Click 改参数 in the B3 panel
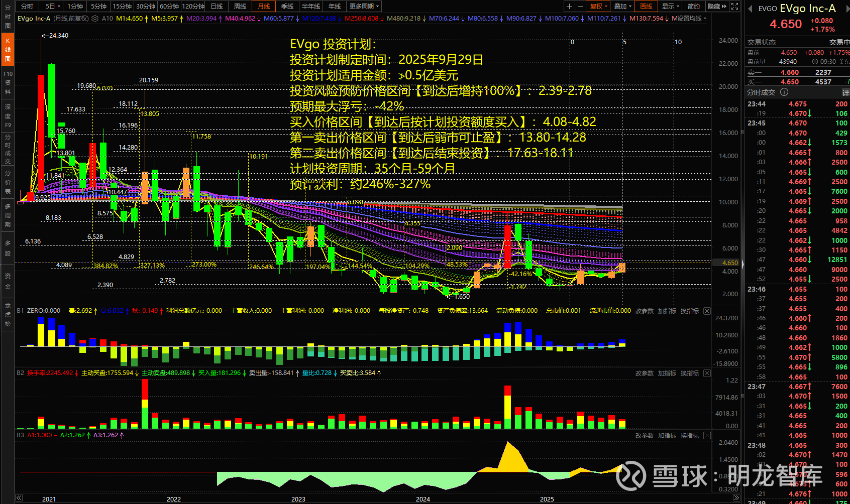This screenshot has height=504, width=850. pyautogui.click(x=644, y=436)
